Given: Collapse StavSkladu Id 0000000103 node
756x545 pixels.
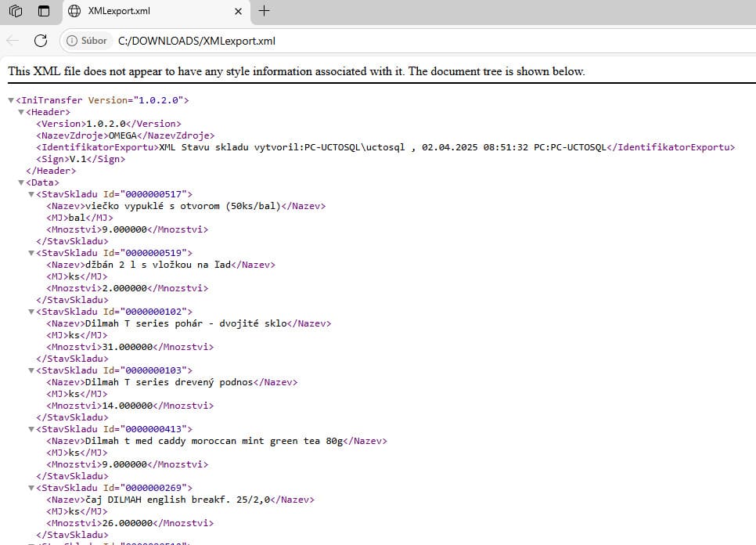Looking at the screenshot, I should [31, 370].
